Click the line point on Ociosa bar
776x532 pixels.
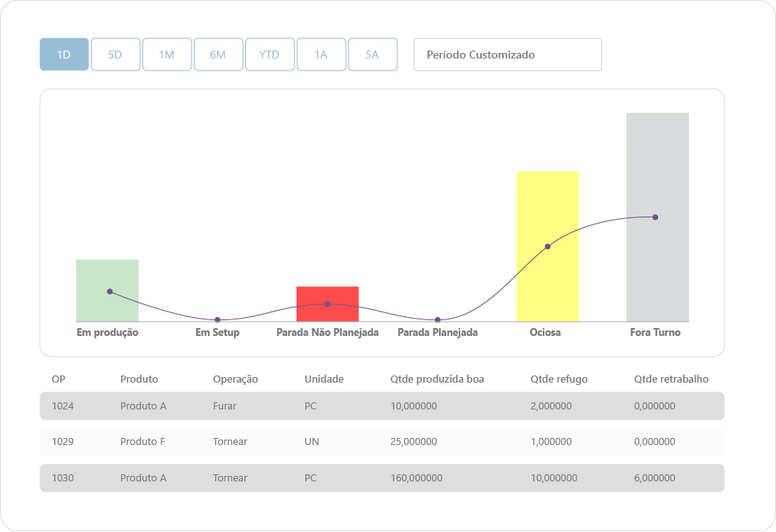[548, 246]
